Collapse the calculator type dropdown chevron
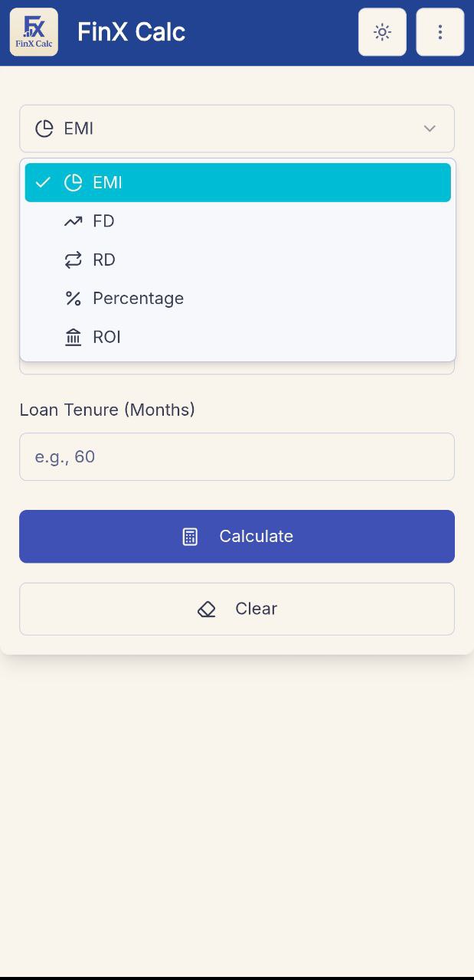 430,129
